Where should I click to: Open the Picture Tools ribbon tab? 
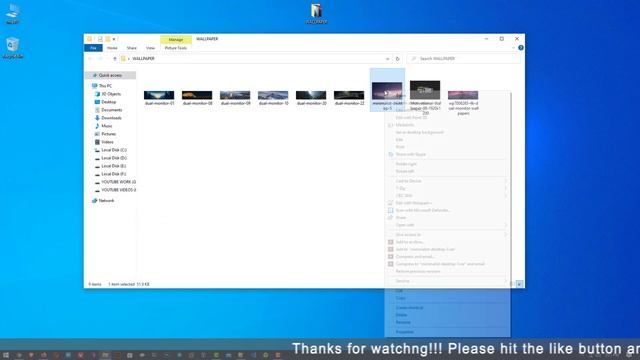(176, 48)
